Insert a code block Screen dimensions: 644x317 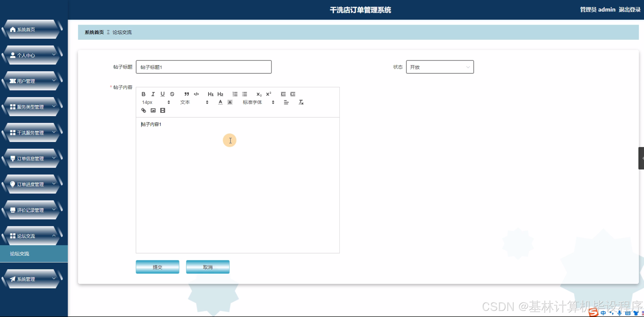click(196, 94)
